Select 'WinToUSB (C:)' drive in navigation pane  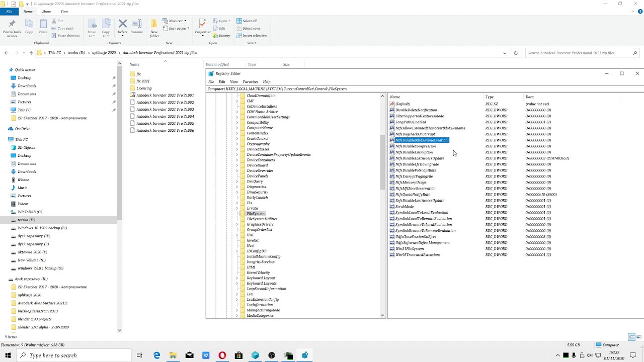pos(30,212)
